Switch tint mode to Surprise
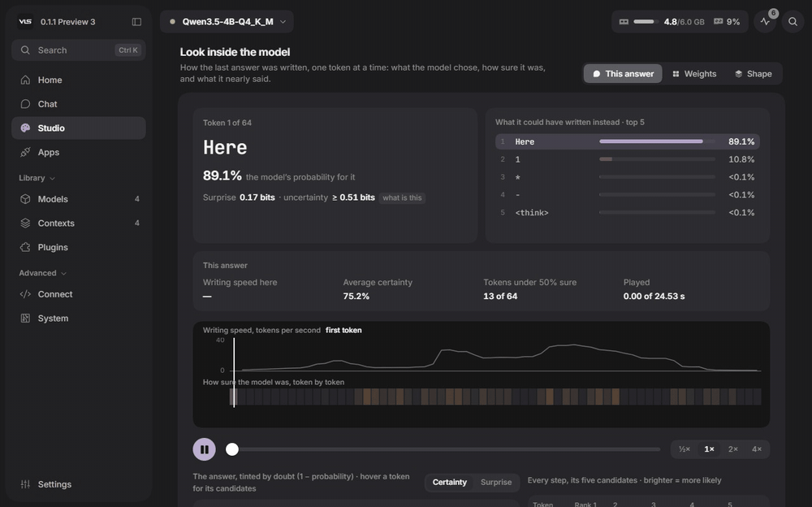812x507 pixels. (496, 482)
